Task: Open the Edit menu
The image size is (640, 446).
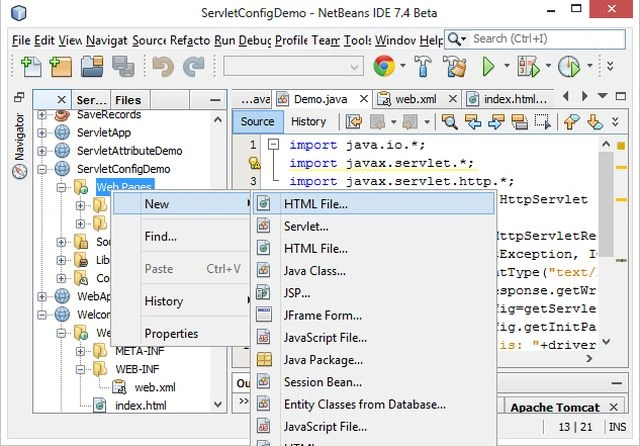Action: [44, 40]
